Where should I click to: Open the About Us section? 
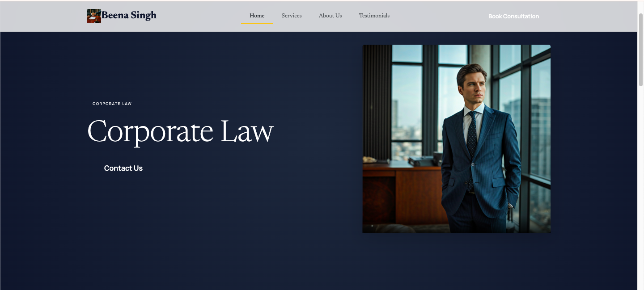330,16
